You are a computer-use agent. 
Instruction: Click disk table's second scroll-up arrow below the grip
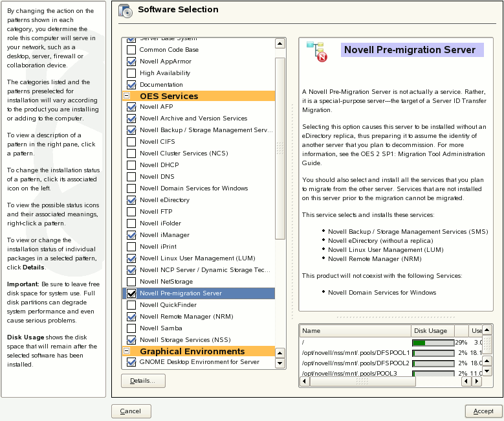[487, 361]
